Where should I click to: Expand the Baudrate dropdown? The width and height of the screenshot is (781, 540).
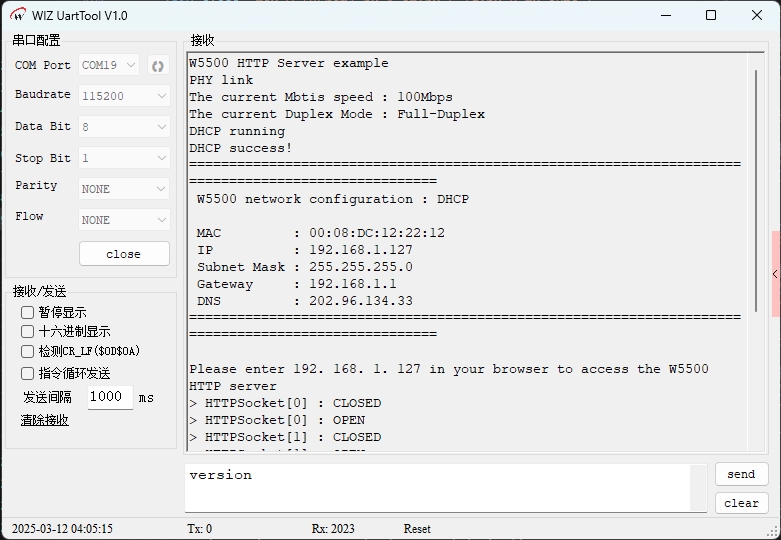[124, 96]
